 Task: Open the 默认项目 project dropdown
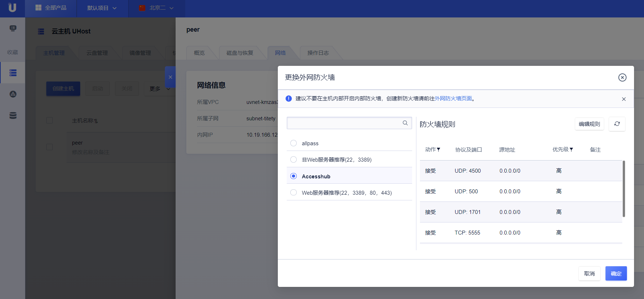(102, 8)
